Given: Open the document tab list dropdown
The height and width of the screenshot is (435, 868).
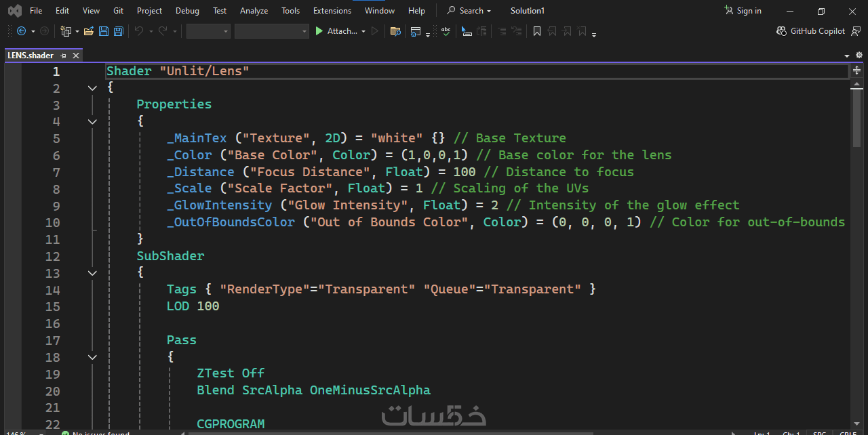Looking at the screenshot, I should (x=847, y=56).
